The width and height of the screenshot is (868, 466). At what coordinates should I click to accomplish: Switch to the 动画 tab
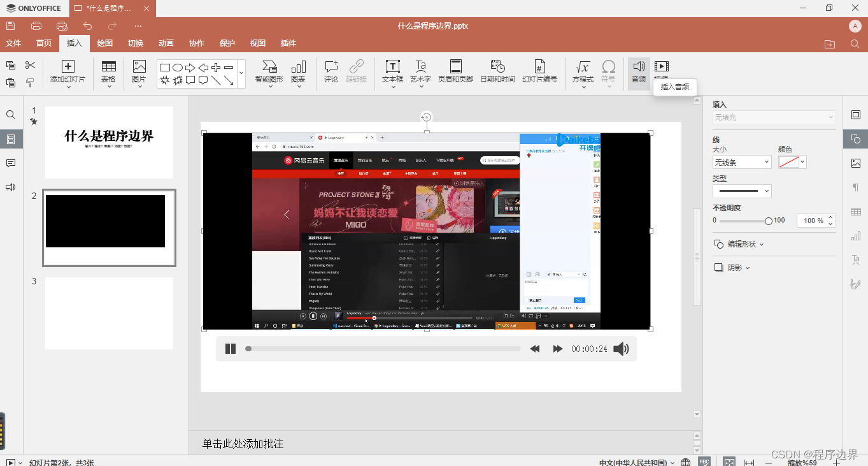[166, 43]
